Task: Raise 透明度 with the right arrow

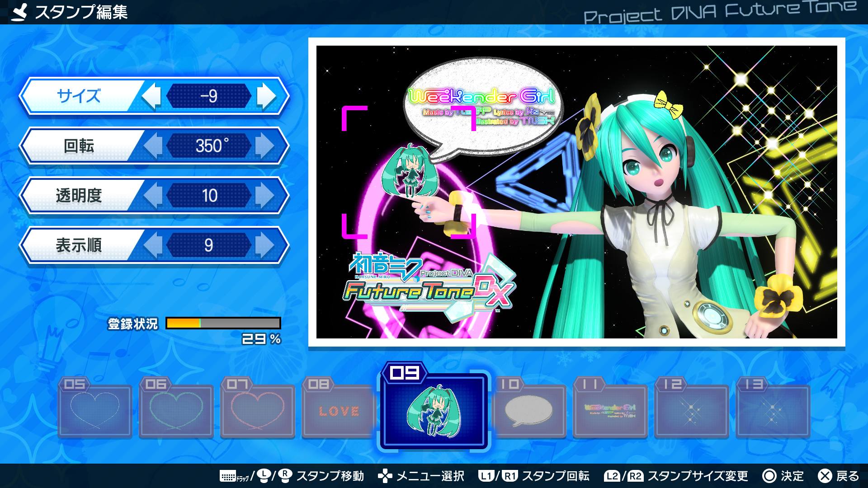Action: coord(265,195)
